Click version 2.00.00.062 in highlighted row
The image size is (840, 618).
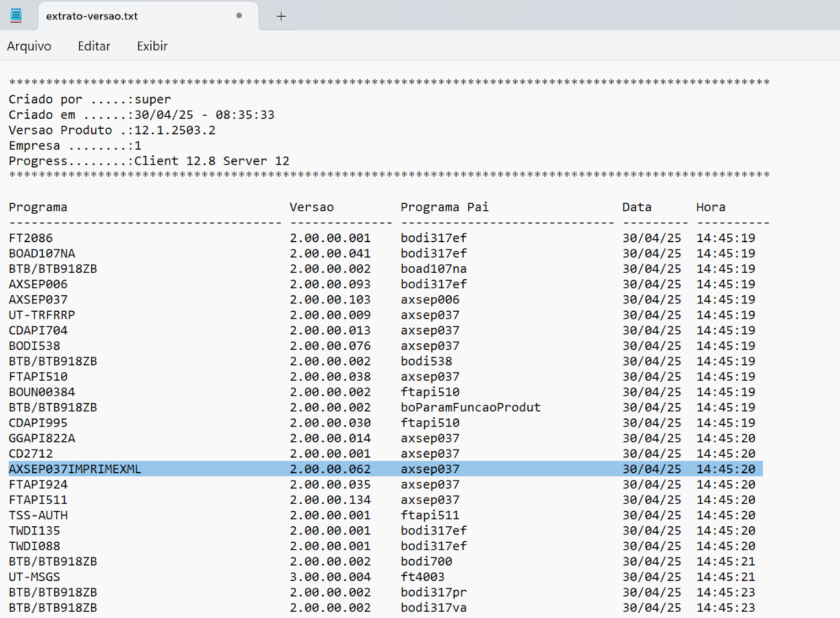331,469
